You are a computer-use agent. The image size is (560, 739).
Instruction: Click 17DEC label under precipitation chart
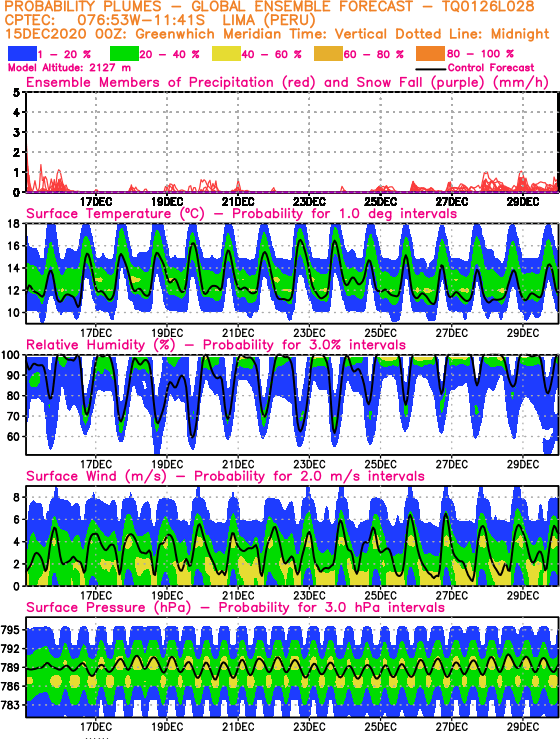pyautogui.click(x=96, y=202)
